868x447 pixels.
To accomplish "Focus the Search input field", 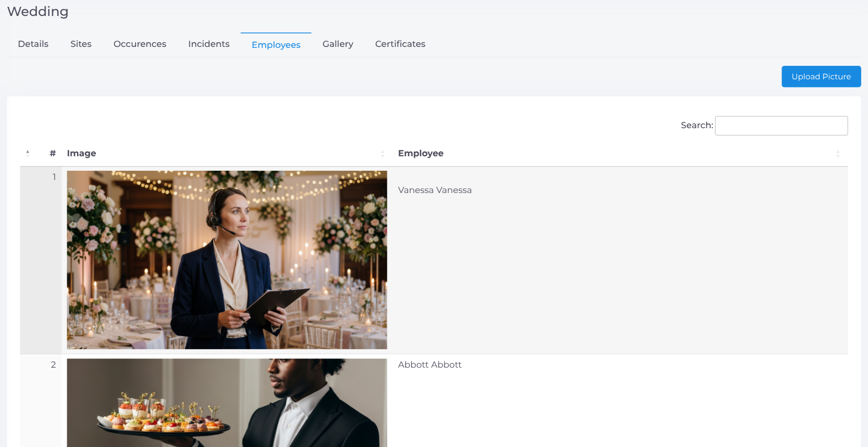I will click(781, 126).
